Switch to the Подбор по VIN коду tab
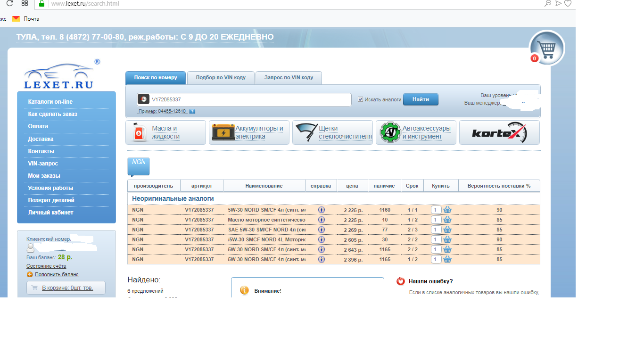 coord(221,78)
